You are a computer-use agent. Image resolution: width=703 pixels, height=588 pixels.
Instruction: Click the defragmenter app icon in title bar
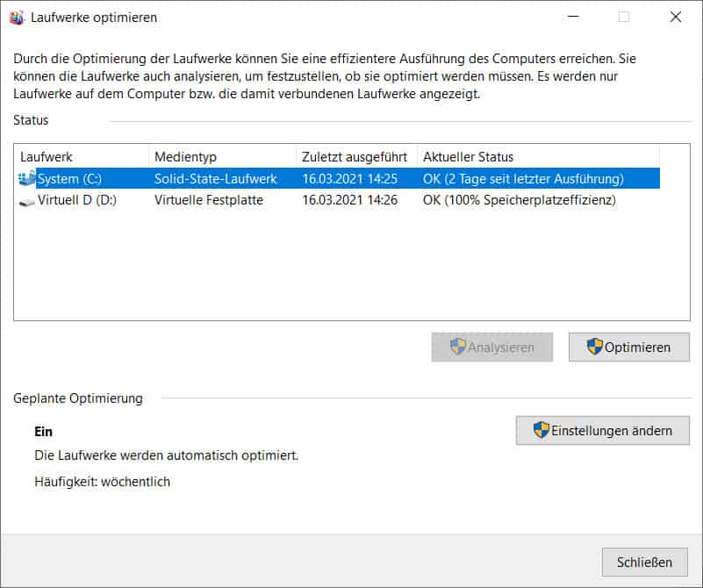click(x=17, y=18)
